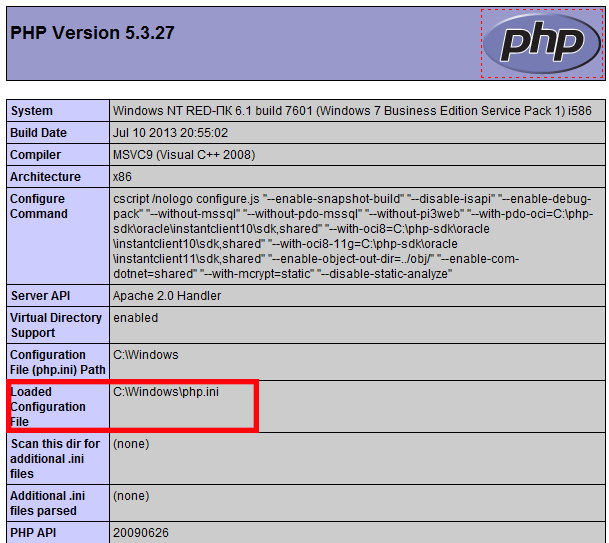Screen dimensions: 609x543
Task: Select '(none)' in the Scan this dir row
Action: [x=131, y=444]
